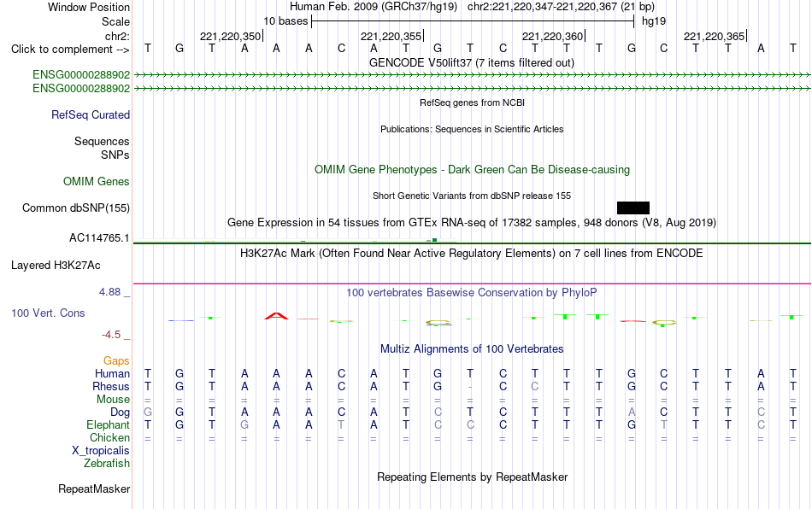The image size is (812, 509).
Task: Click the RepeatMasker track label
Action: point(94,489)
